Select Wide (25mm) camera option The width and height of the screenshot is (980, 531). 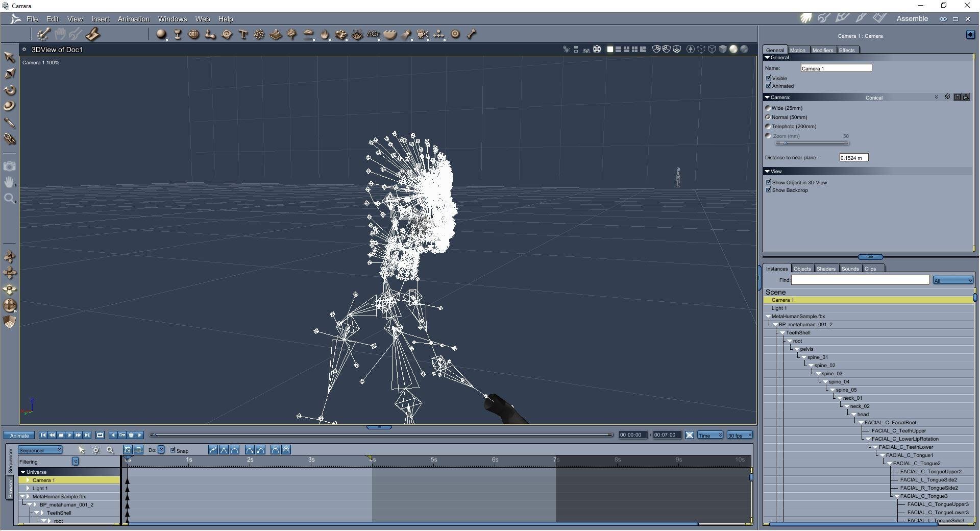[768, 108]
